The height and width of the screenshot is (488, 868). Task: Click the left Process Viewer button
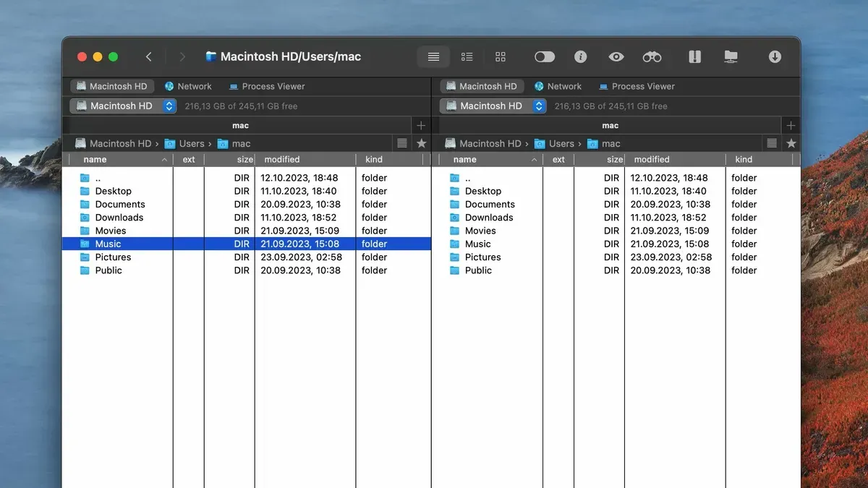(267, 86)
